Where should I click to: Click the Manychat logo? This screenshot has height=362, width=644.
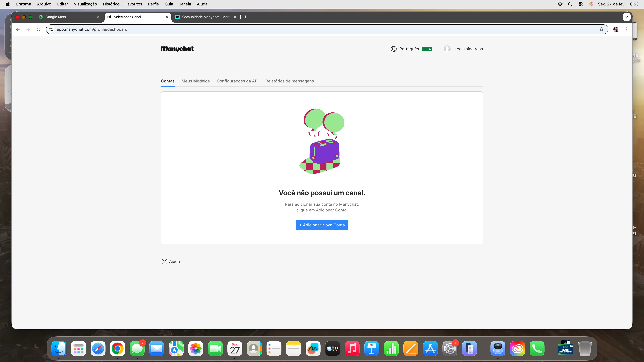tap(177, 49)
